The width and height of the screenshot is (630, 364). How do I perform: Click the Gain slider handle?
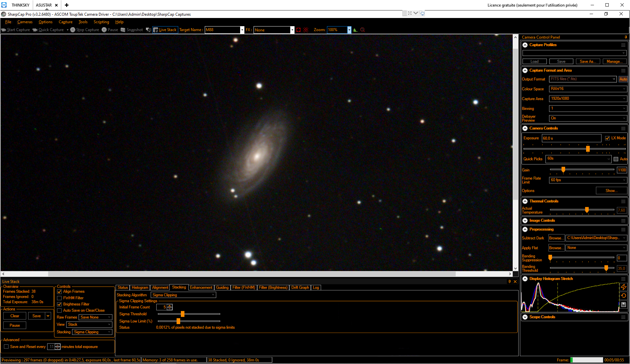[x=563, y=170]
